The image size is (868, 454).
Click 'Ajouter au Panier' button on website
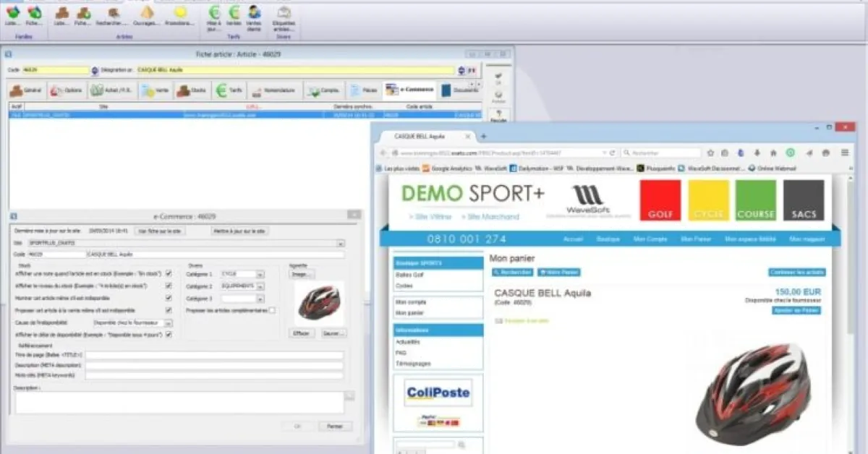(796, 310)
